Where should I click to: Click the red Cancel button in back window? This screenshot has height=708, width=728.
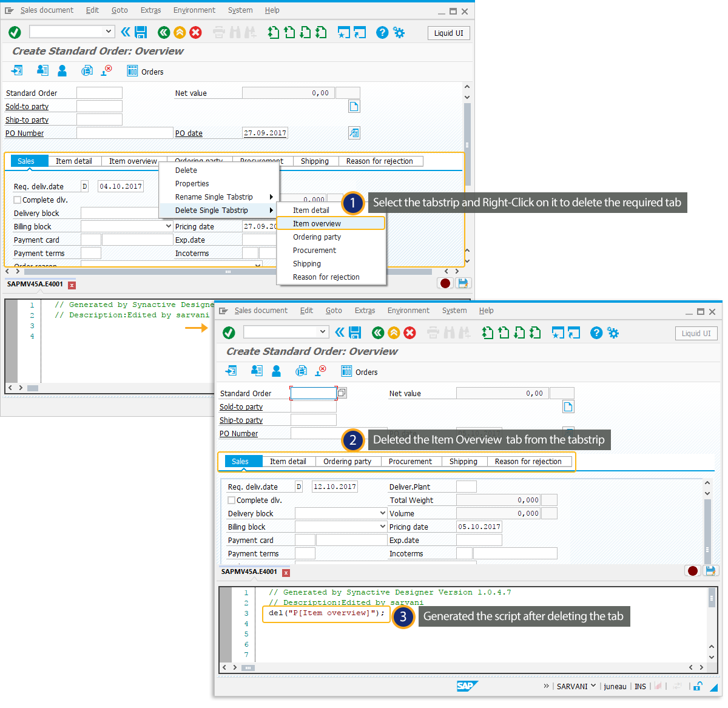(195, 32)
